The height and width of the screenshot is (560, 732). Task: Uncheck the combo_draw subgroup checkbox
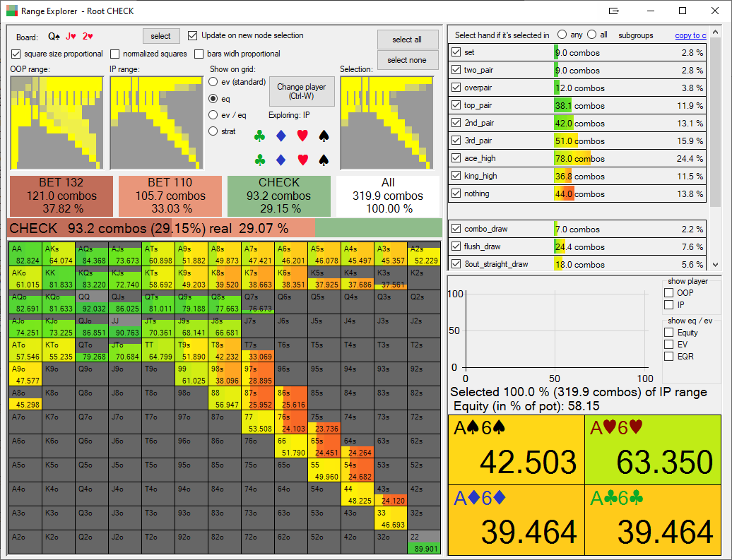(456, 229)
